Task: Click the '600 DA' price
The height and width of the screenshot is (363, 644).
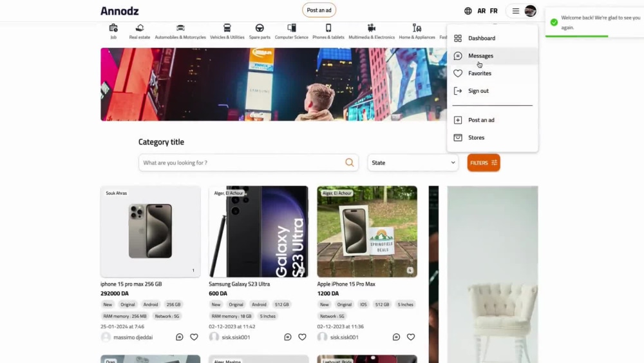Action: pos(218,293)
